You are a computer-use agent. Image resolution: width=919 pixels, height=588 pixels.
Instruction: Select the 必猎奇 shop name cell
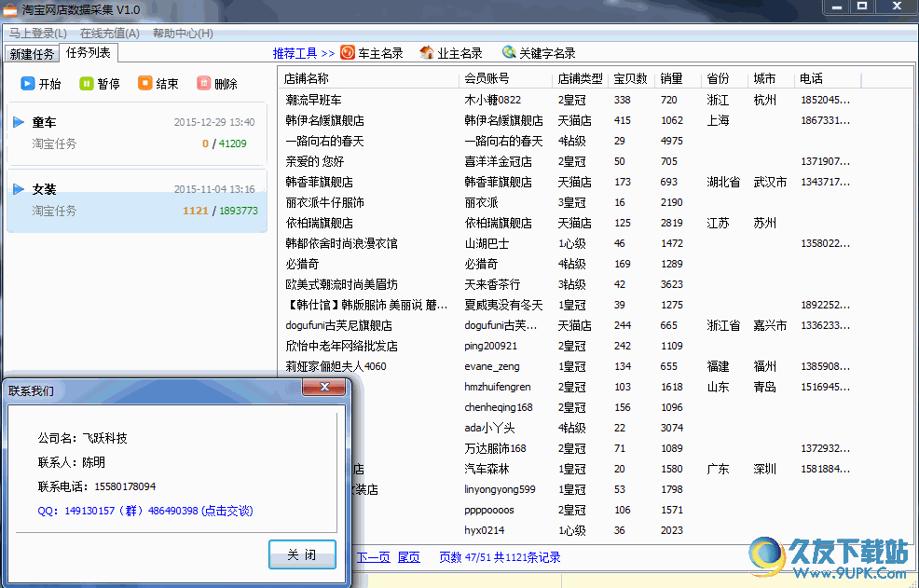tap(302, 264)
